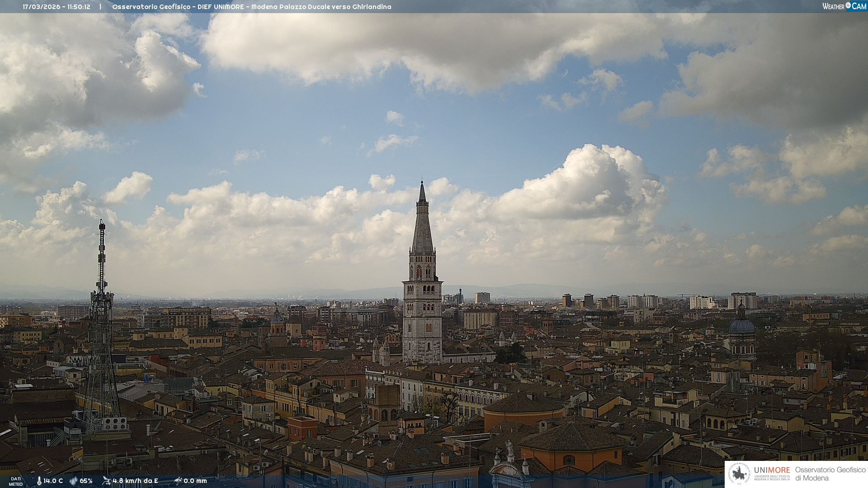
Task: Click the camera lens in WeatherCam logo
Action: (x=848, y=5)
